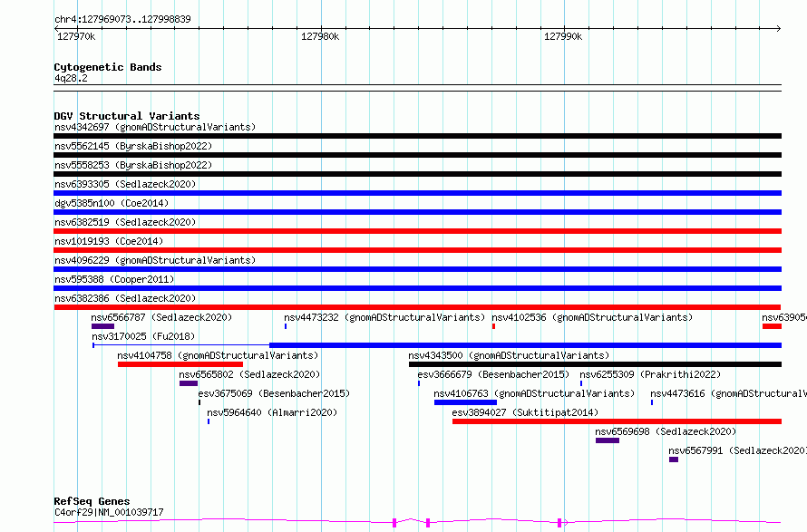Select the red bar under nsv6382386
Image resolution: width=807 pixels, height=532 pixels.
417,307
